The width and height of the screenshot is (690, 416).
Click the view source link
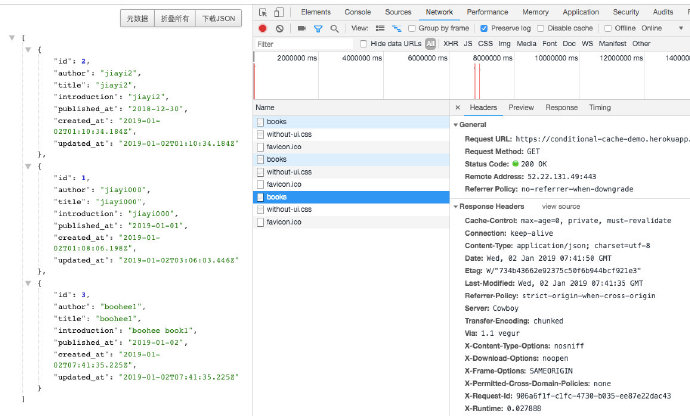(561, 206)
